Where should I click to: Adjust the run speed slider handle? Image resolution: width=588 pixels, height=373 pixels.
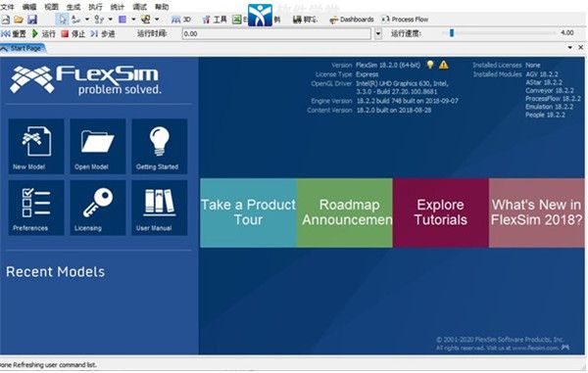pyautogui.click(x=452, y=33)
